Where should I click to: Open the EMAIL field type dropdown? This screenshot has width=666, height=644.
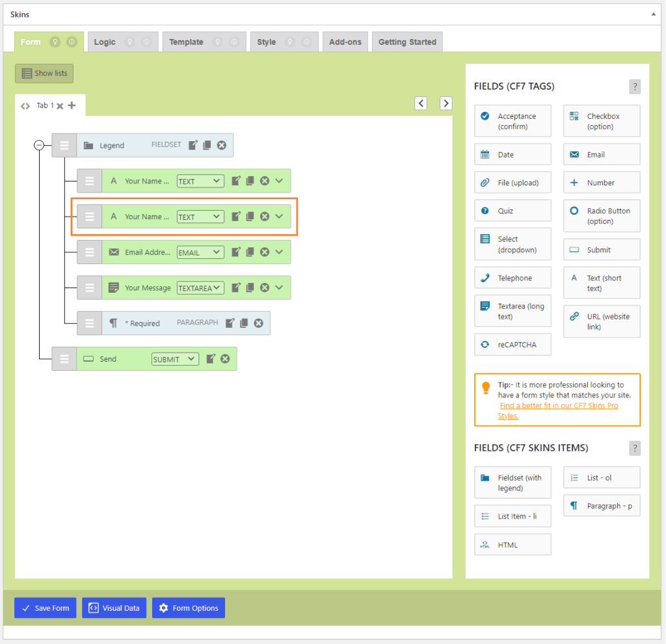(x=200, y=252)
